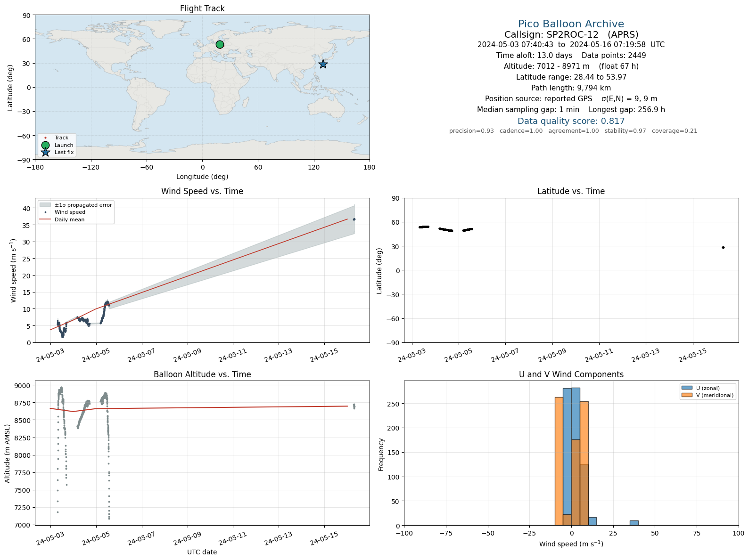Click the red Daily mean line sample in the legend
Image resolution: width=749 pixels, height=560 pixels.
[x=45, y=219]
